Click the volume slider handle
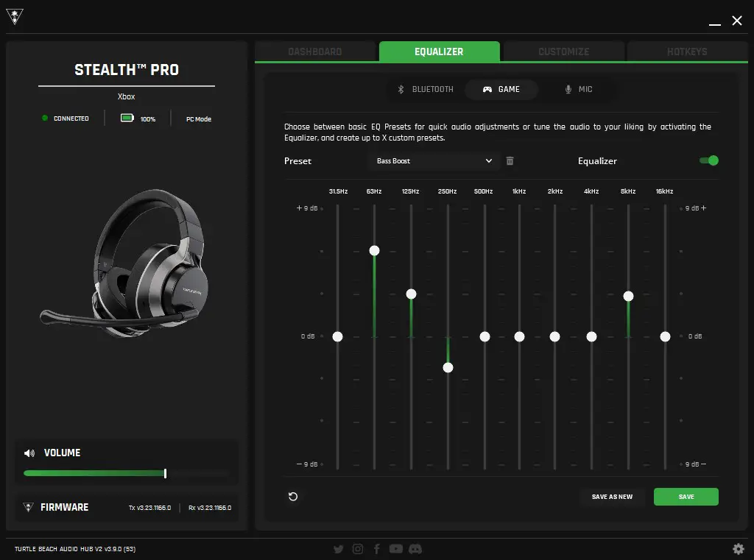The height and width of the screenshot is (560, 754). 165,473
